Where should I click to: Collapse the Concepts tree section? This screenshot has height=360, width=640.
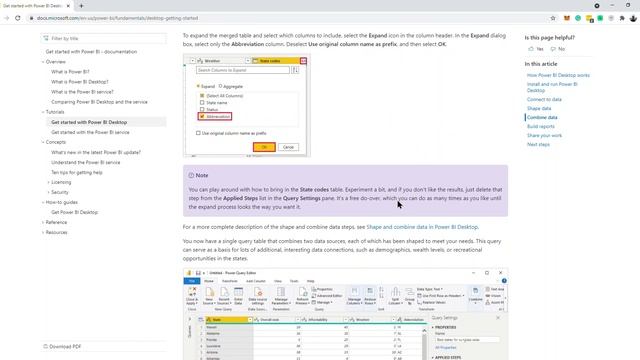click(x=43, y=142)
